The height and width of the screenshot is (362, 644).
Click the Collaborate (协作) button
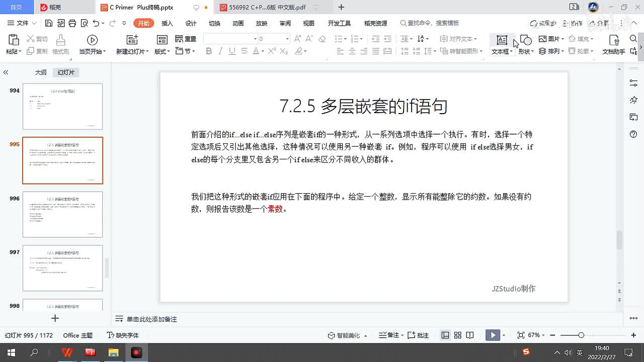tap(572, 23)
